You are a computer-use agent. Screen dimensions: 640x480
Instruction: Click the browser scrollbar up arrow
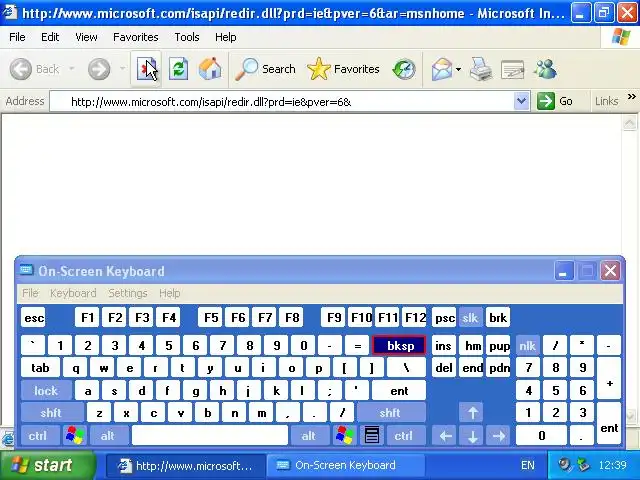click(630, 123)
